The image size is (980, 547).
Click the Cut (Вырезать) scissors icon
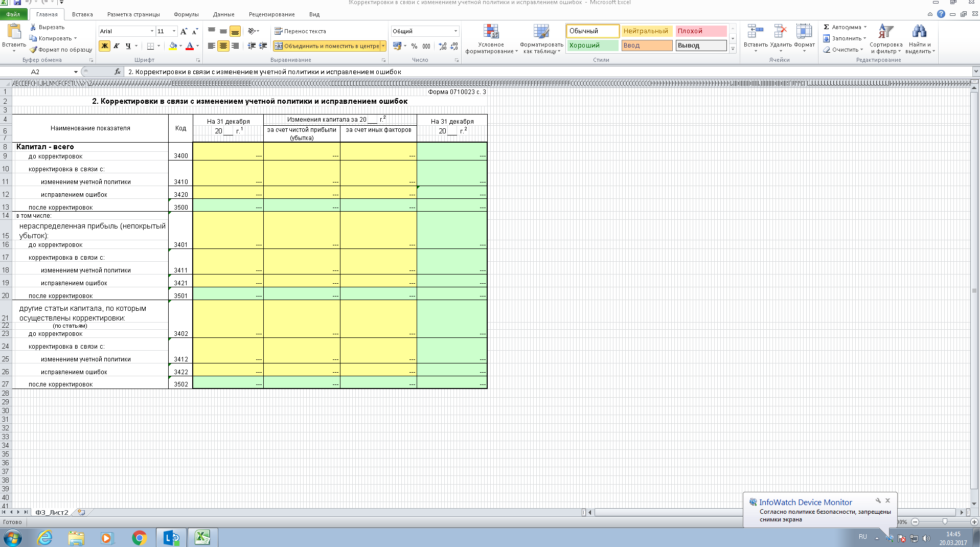[x=33, y=27]
